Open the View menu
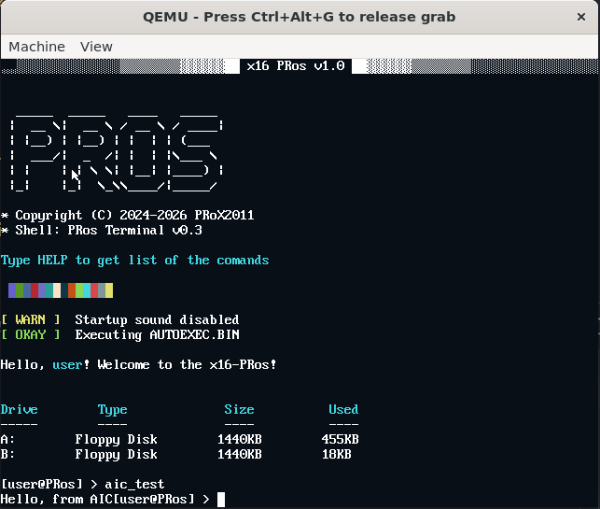600x509 pixels. pyautogui.click(x=96, y=47)
